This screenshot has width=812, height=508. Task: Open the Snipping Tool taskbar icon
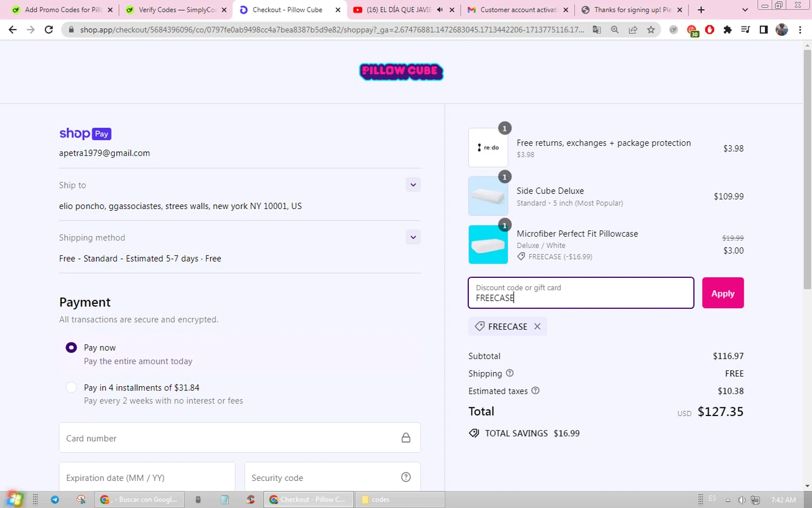click(81, 499)
